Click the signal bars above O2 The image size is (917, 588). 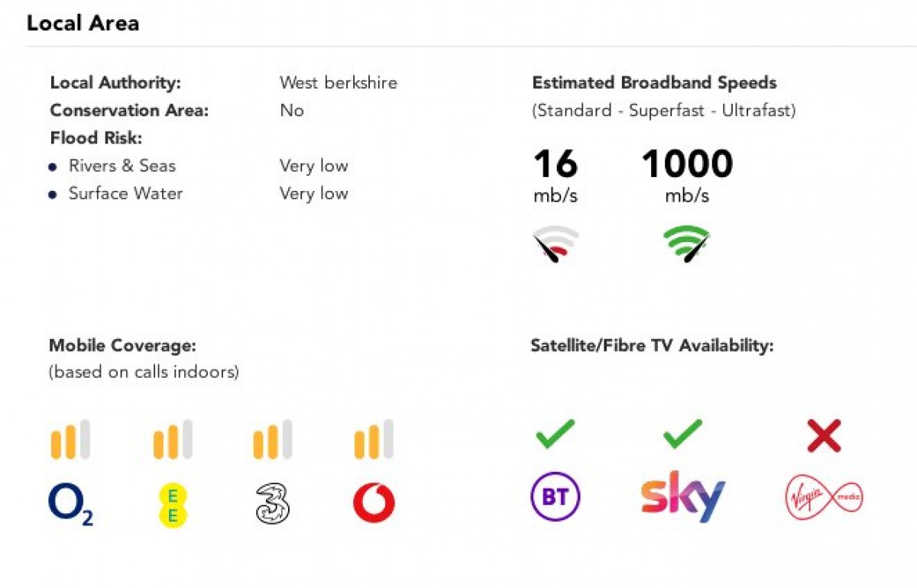point(70,440)
